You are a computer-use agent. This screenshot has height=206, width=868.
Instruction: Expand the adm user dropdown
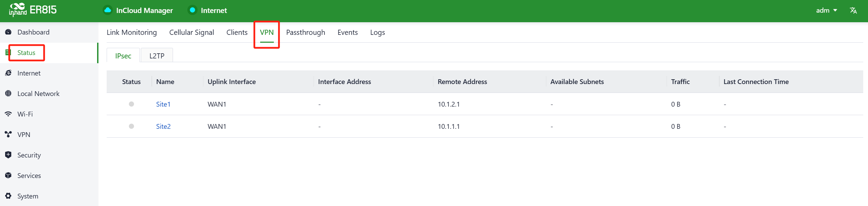click(826, 11)
